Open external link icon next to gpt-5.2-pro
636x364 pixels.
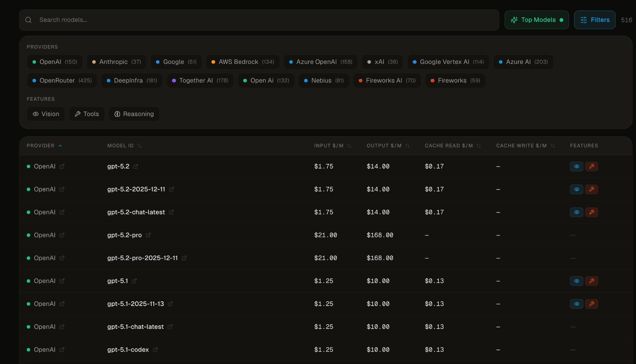pos(148,235)
